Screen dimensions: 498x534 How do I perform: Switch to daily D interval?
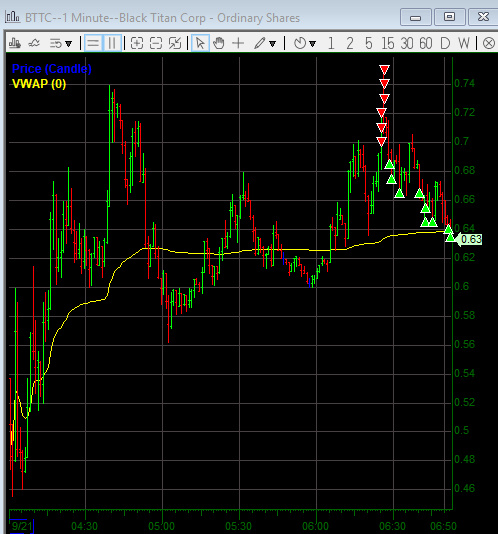point(445,44)
